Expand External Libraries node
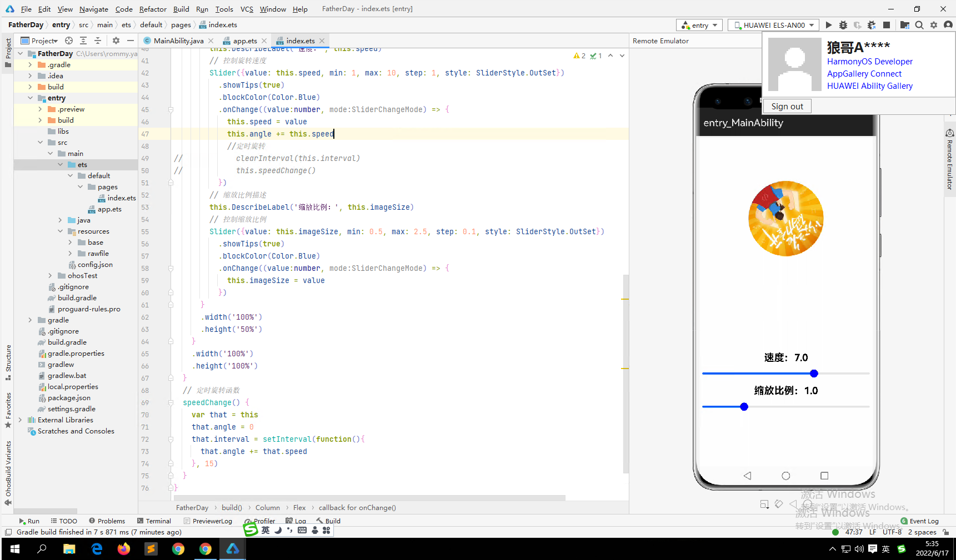Image resolution: width=956 pixels, height=560 pixels. click(x=20, y=420)
